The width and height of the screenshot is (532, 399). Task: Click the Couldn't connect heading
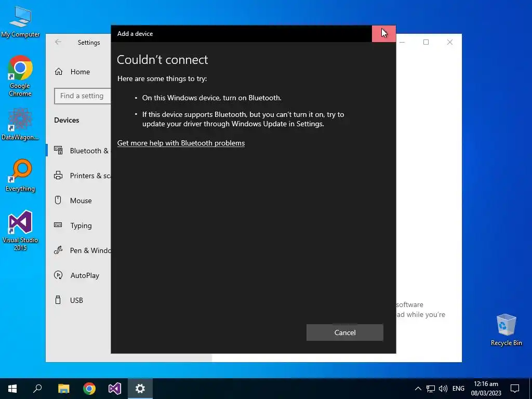point(162,60)
